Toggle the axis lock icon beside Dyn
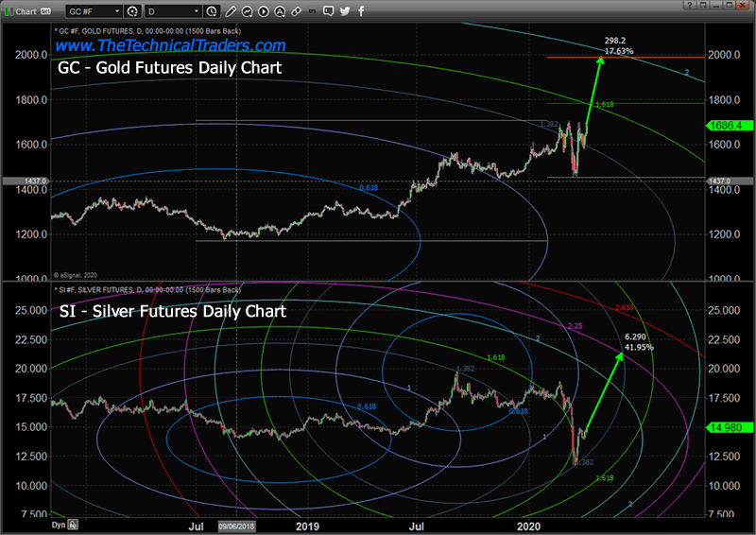Image resolution: width=756 pixels, height=535 pixels. (x=73, y=525)
